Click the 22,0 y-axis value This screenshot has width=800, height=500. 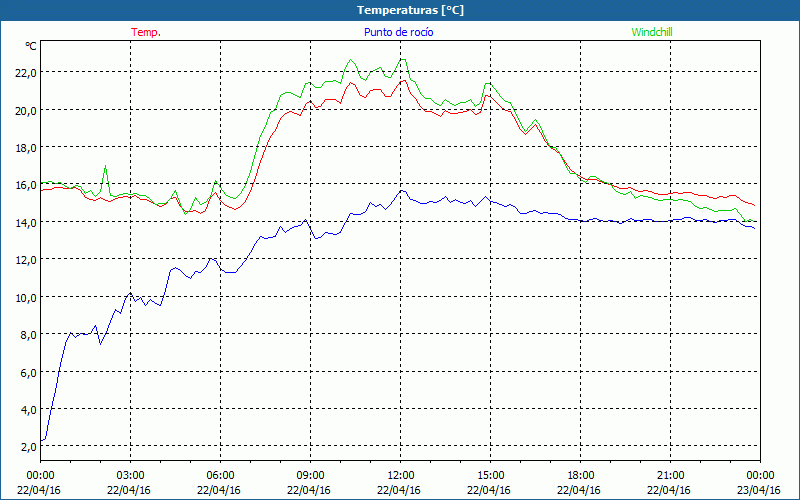[26, 72]
